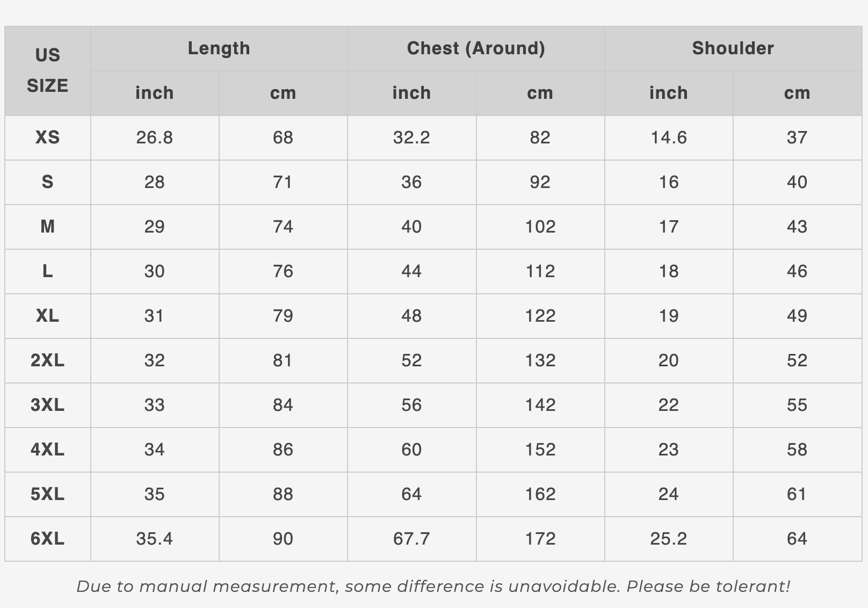The height and width of the screenshot is (608, 868).
Task: Select the 26.8 length inch cell
Action: click(x=155, y=137)
